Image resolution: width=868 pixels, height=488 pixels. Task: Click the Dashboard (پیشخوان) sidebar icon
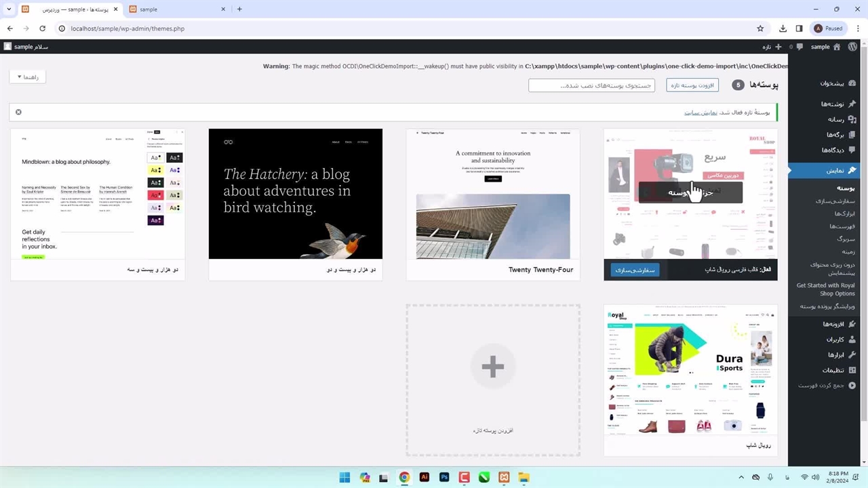point(852,83)
